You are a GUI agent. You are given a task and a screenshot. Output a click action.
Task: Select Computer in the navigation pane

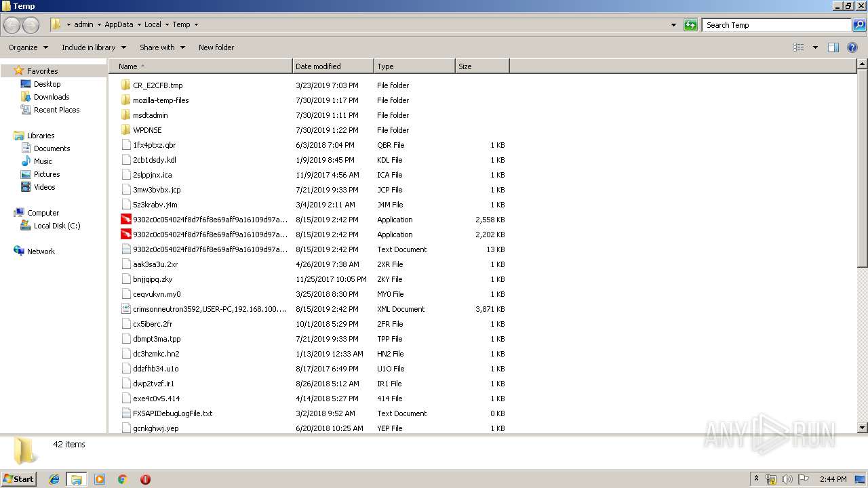43,213
